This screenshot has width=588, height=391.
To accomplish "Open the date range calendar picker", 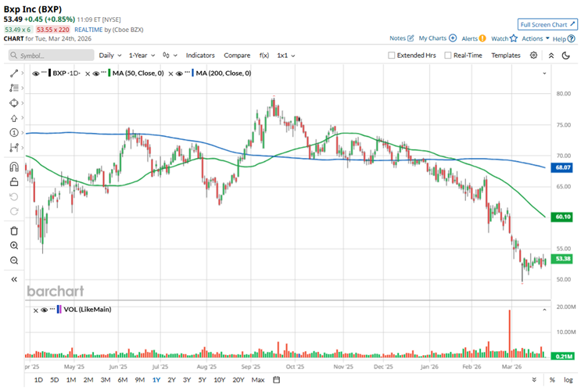I will tap(276, 380).
